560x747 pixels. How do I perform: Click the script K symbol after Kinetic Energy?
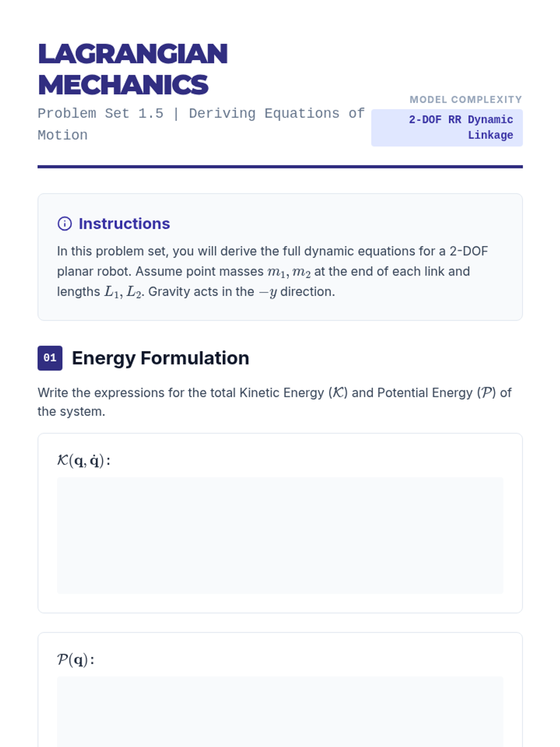point(338,393)
